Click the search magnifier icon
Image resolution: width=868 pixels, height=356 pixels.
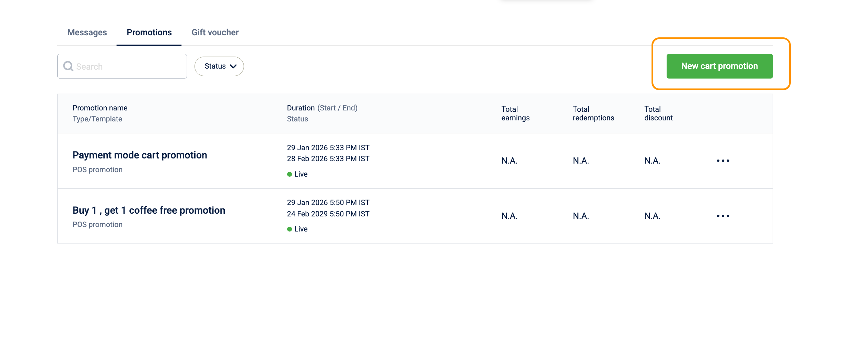click(x=68, y=66)
